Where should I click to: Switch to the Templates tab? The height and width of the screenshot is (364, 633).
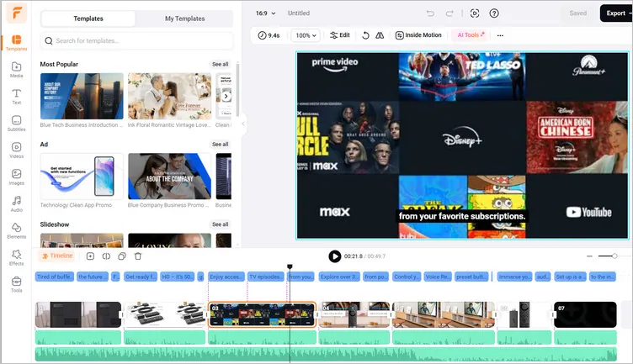[88, 18]
